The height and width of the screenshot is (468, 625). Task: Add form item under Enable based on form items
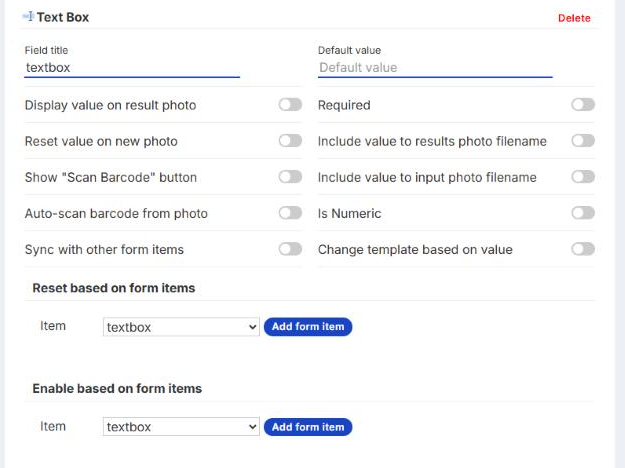[x=308, y=427]
